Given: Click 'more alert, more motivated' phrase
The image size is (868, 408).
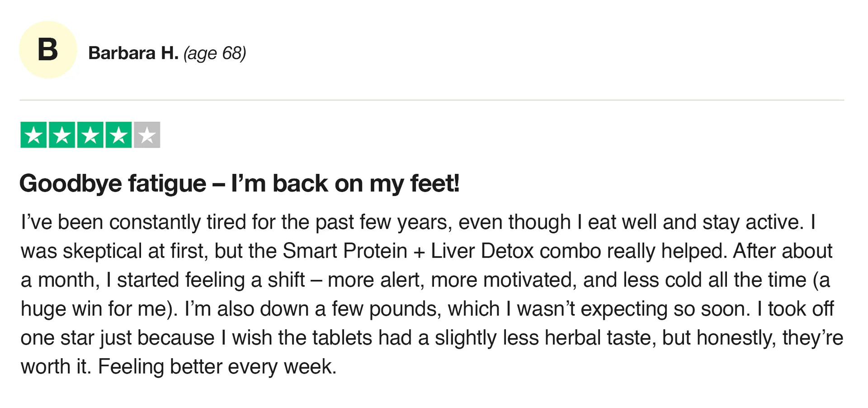Looking at the screenshot, I should point(452,280).
